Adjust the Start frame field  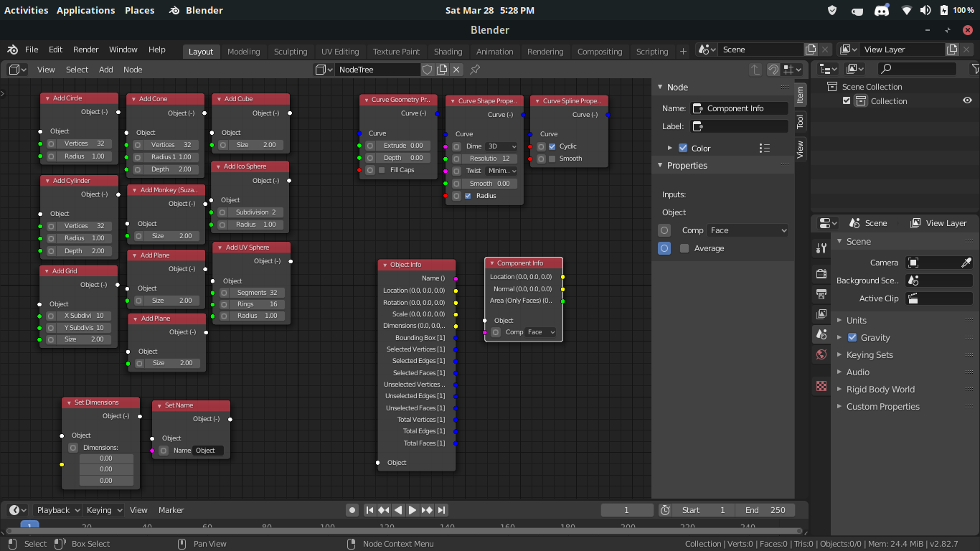click(704, 510)
